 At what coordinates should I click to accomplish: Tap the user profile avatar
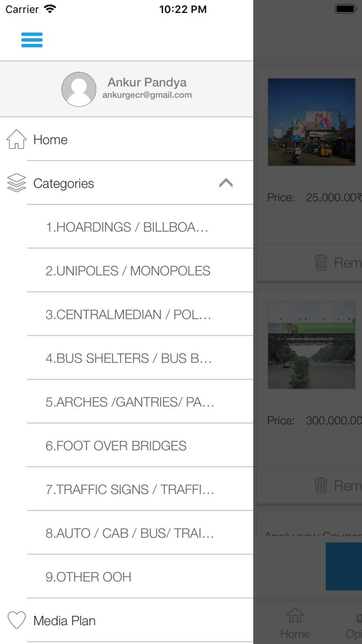pyautogui.click(x=79, y=90)
